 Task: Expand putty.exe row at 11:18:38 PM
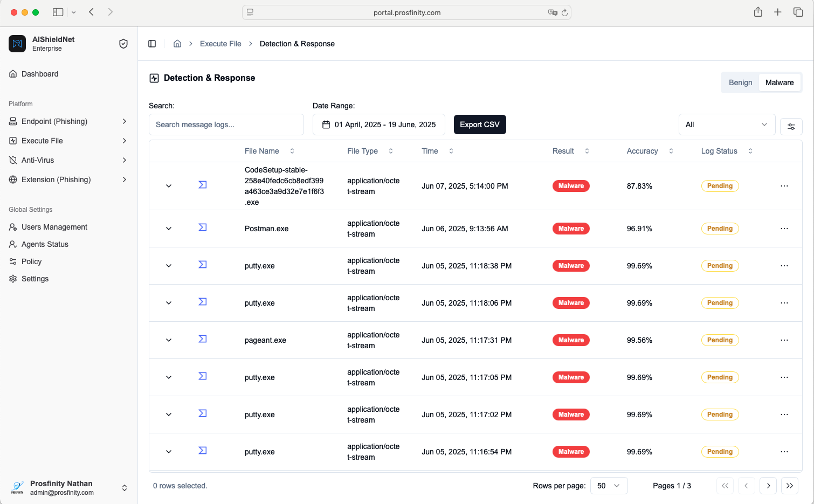click(169, 266)
